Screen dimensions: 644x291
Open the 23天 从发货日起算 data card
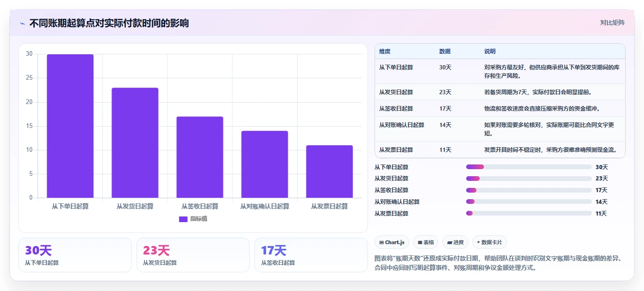[193, 255]
